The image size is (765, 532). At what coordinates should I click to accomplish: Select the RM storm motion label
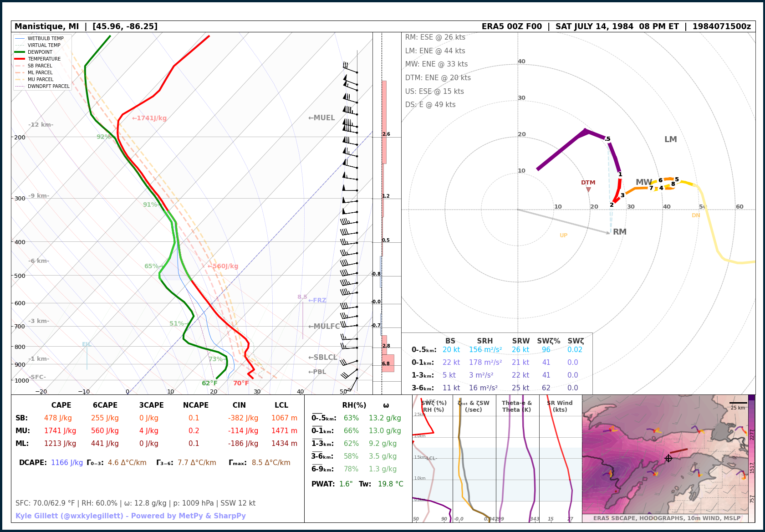point(619,232)
